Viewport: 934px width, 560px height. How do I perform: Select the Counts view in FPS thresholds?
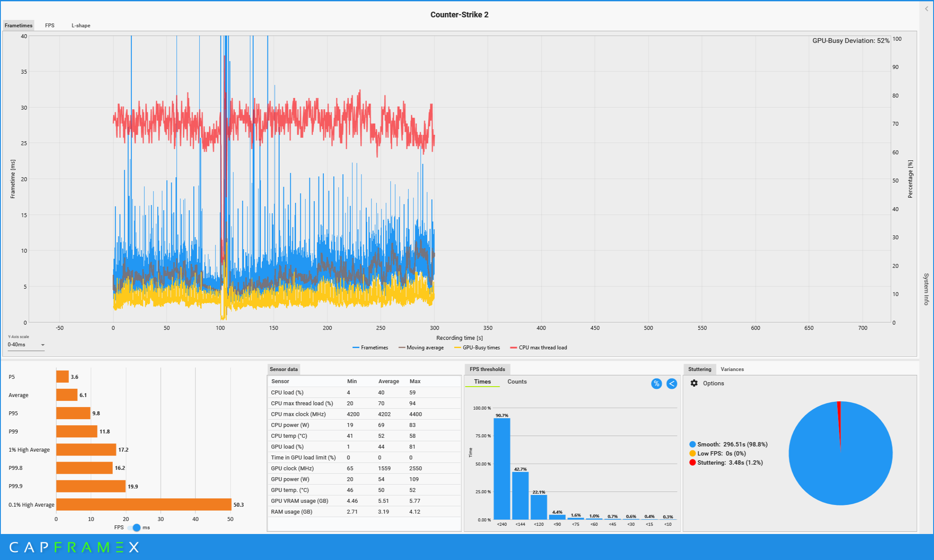517,381
